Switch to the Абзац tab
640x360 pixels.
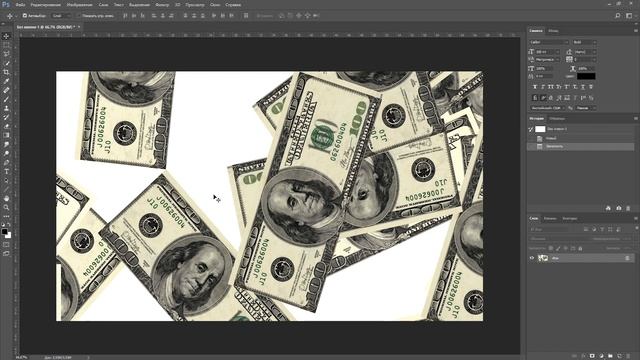click(x=553, y=31)
